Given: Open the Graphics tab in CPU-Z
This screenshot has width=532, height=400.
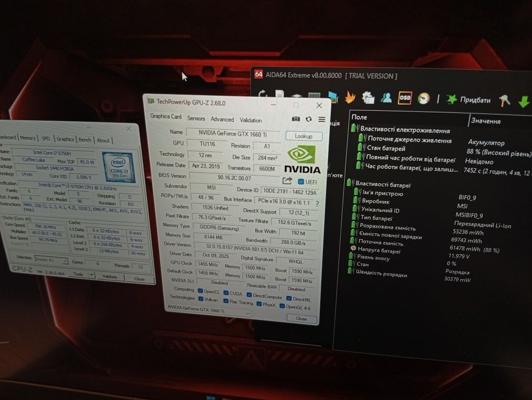Looking at the screenshot, I should coord(65,139).
